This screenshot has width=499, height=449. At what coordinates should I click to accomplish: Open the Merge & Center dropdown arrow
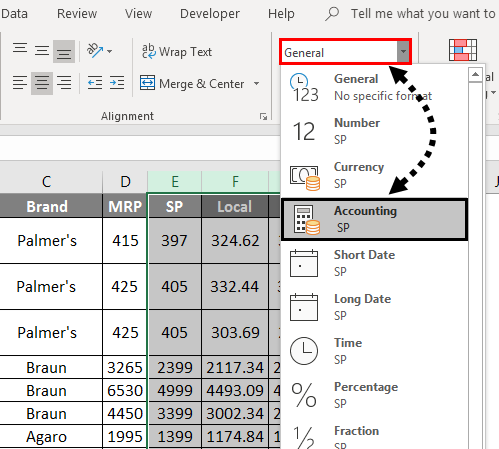(256, 83)
